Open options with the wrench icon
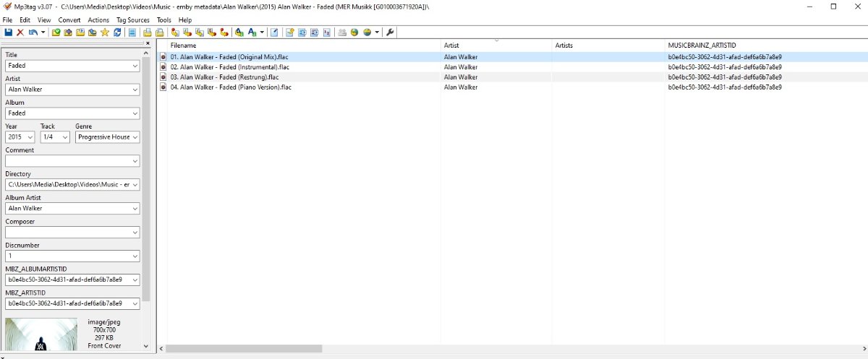The image size is (868, 359). pos(390,33)
